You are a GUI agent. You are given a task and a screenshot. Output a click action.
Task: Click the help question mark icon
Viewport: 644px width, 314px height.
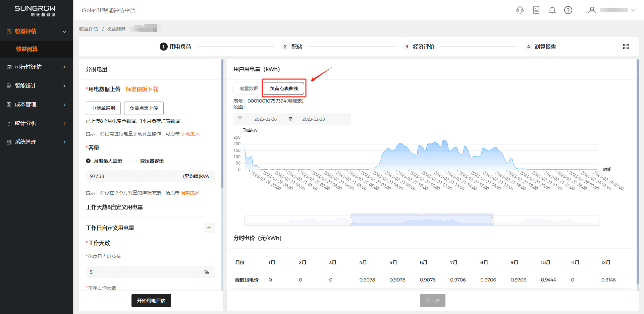click(568, 10)
